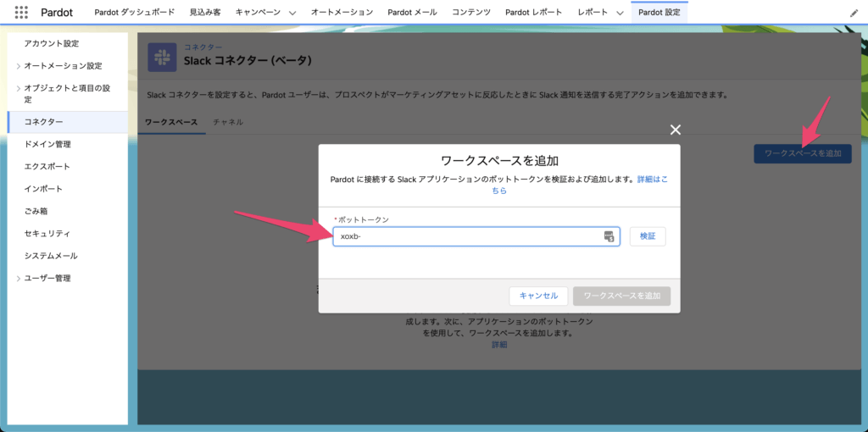Click the キャンセル button

point(538,296)
